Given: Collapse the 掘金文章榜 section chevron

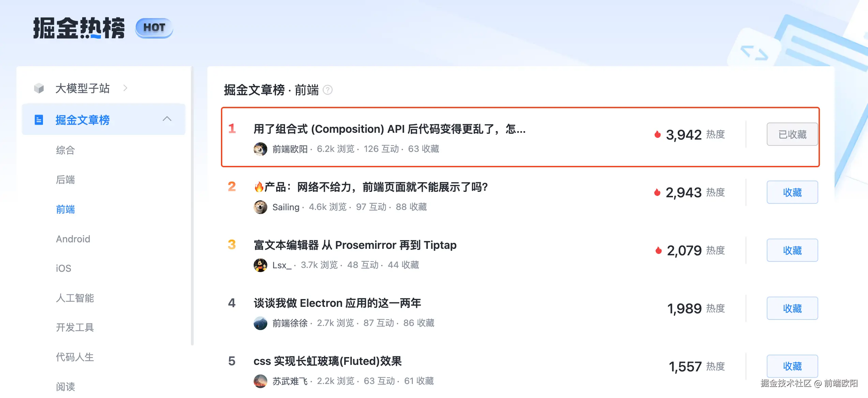Looking at the screenshot, I should (167, 119).
